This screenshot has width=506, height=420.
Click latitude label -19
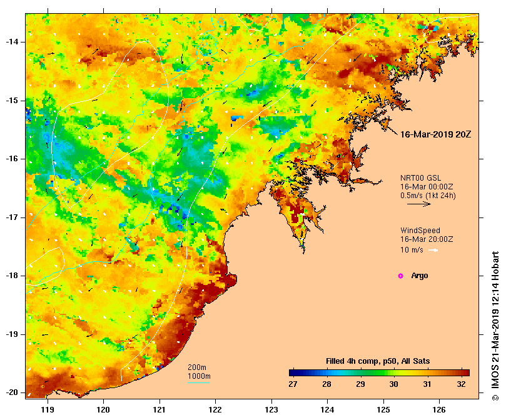pyautogui.click(x=12, y=334)
